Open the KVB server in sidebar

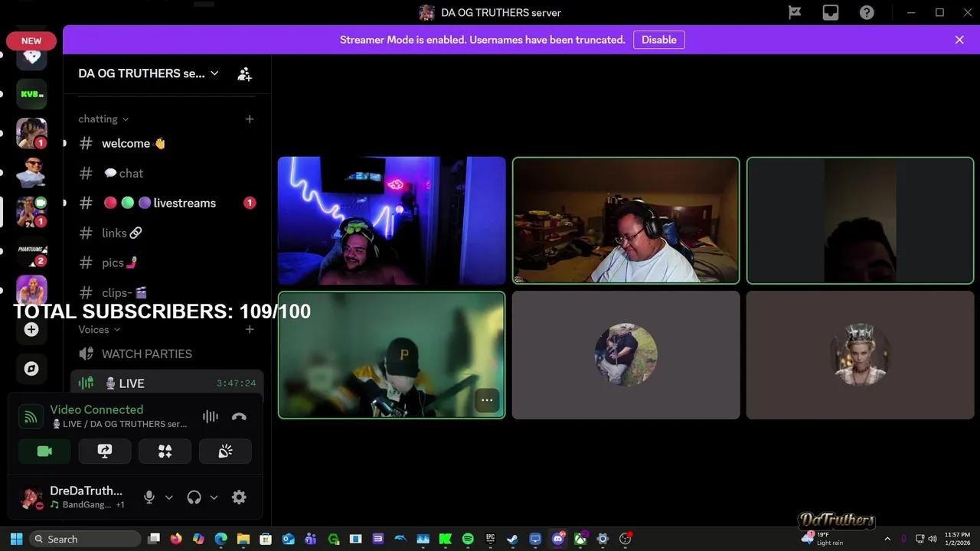[31, 94]
